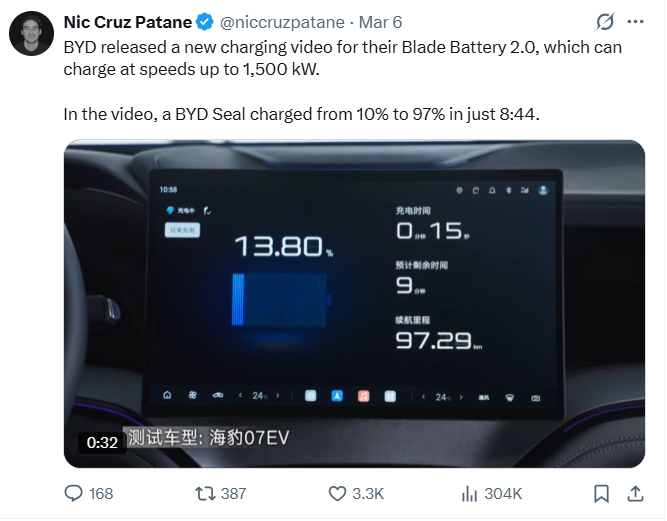View tweet analytics bar chart icon

469,493
